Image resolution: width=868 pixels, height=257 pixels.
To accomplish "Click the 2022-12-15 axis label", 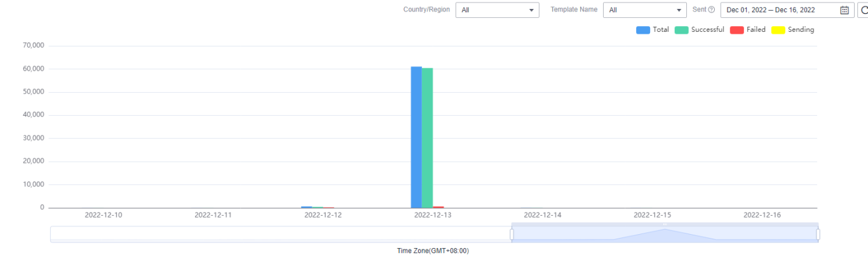I will coord(653,215).
